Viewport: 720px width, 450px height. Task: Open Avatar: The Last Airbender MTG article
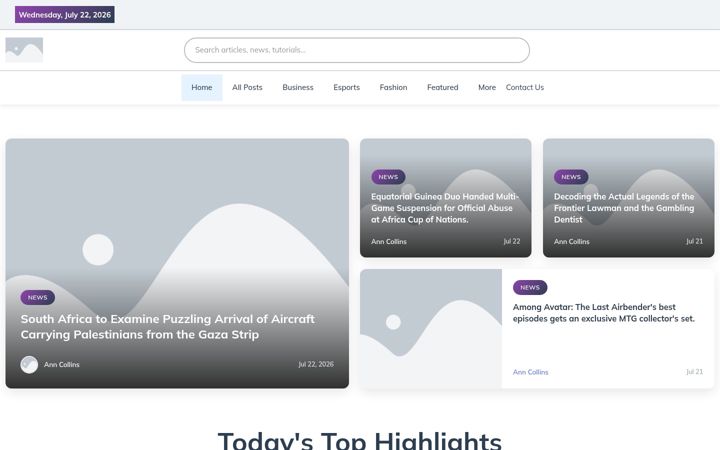coord(604,313)
